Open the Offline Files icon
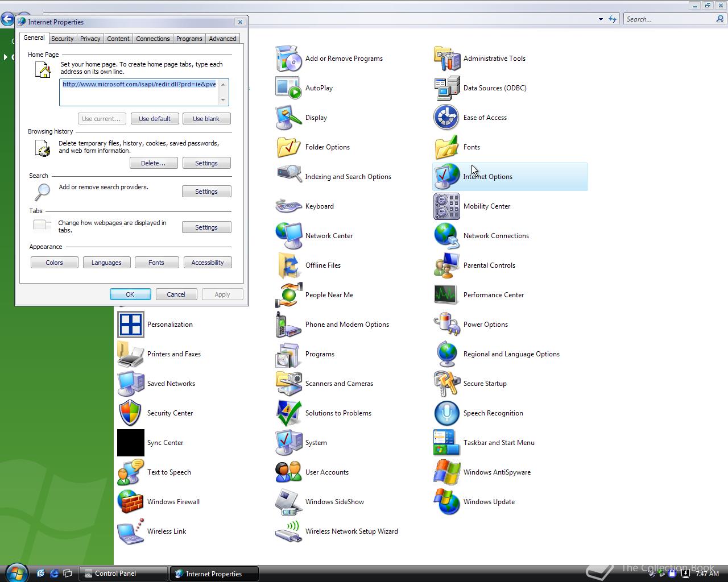Image resolution: width=728 pixels, height=582 pixels. click(288, 265)
